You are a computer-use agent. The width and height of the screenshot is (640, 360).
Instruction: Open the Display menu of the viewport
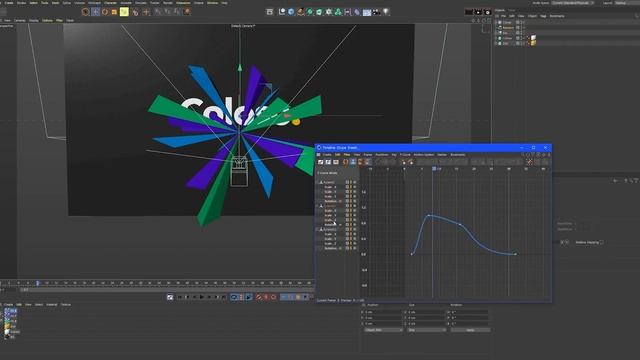click(x=34, y=20)
